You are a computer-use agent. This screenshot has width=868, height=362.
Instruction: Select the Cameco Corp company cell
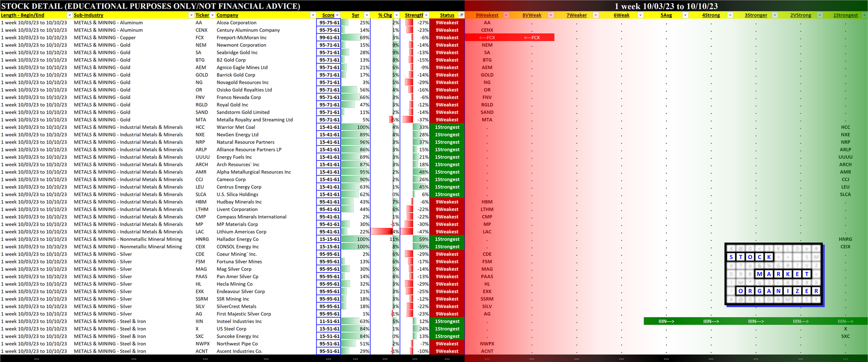pos(266,179)
